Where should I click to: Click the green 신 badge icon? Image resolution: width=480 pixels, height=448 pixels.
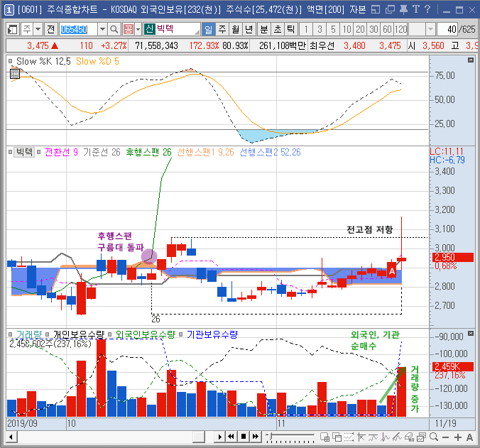pos(149,29)
